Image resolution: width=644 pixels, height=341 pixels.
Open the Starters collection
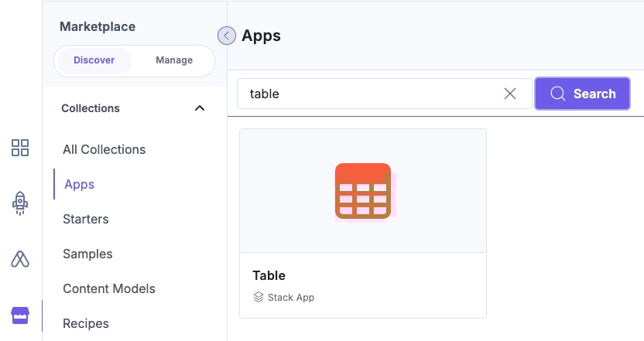tap(86, 219)
